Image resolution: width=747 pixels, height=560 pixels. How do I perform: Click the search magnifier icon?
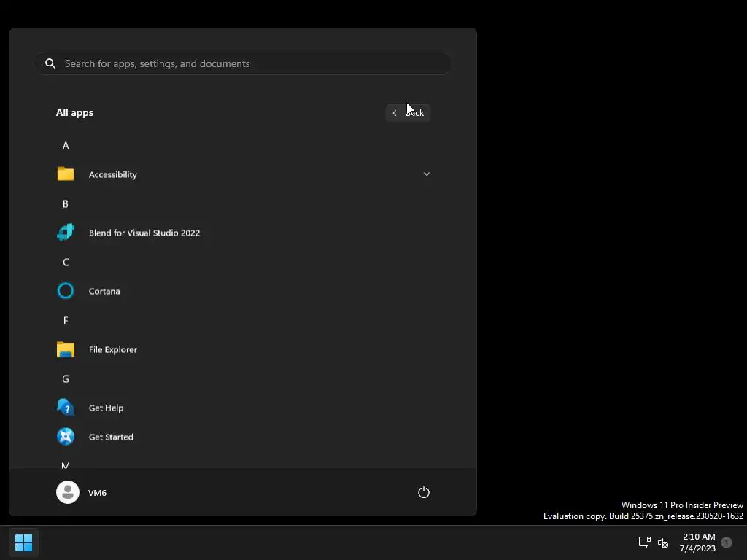pyautogui.click(x=50, y=63)
